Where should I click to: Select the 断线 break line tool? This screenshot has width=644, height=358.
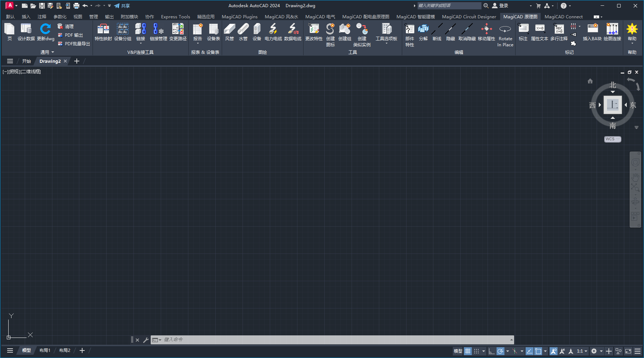coord(437,32)
